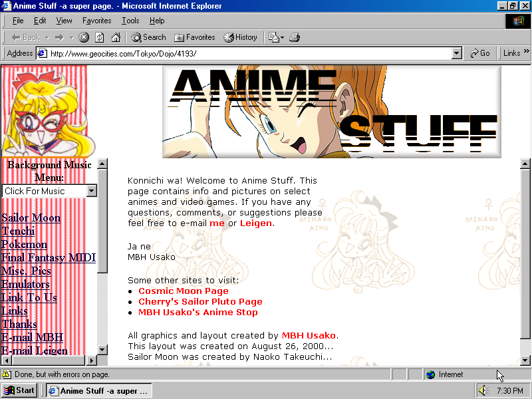532x399 pixels.
Task: Click the address bar URL field
Action: tap(249, 54)
